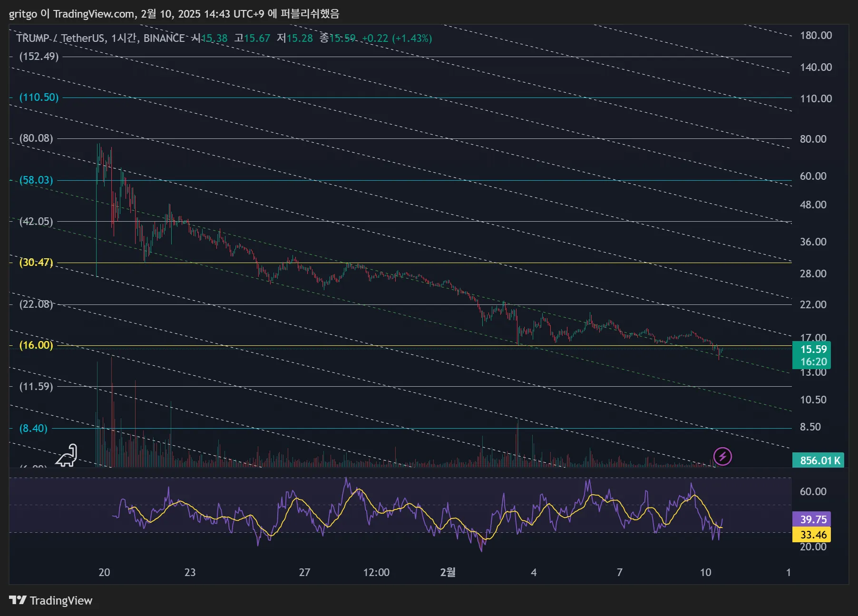Click the 48.00 price axis label

tap(813, 205)
